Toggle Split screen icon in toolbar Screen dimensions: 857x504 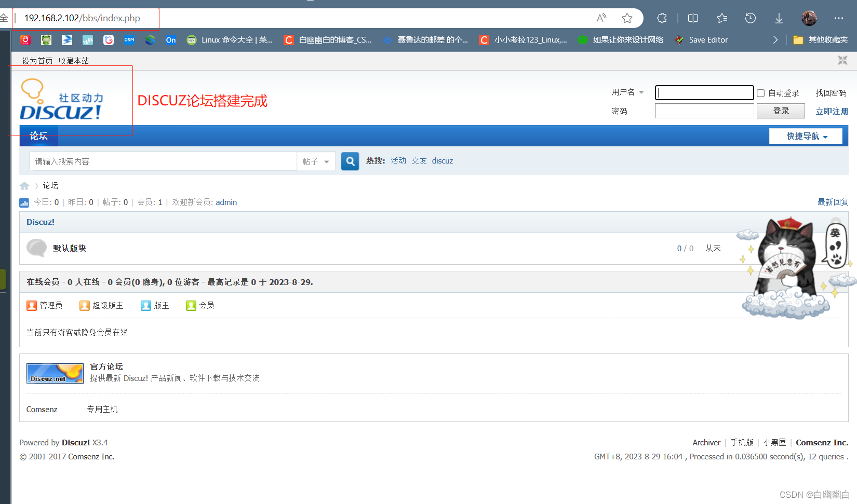[x=693, y=18]
